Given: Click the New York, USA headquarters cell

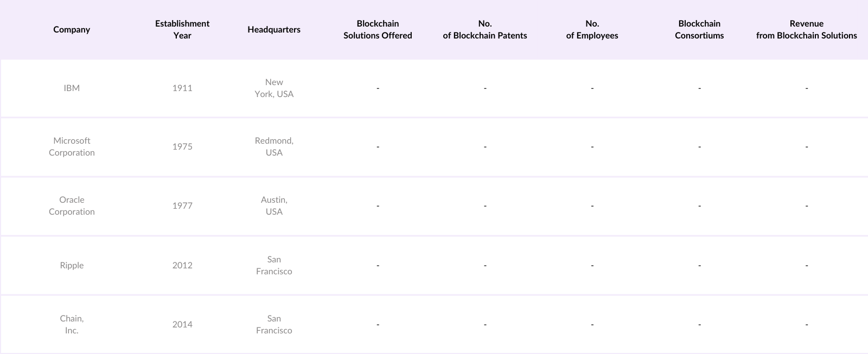Looking at the screenshot, I should click(274, 88).
